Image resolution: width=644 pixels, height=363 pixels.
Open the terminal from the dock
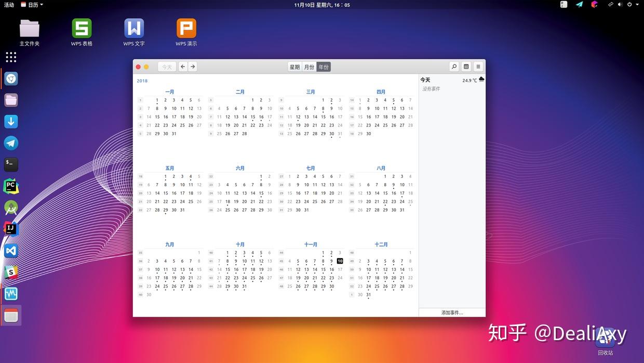coord(11,164)
